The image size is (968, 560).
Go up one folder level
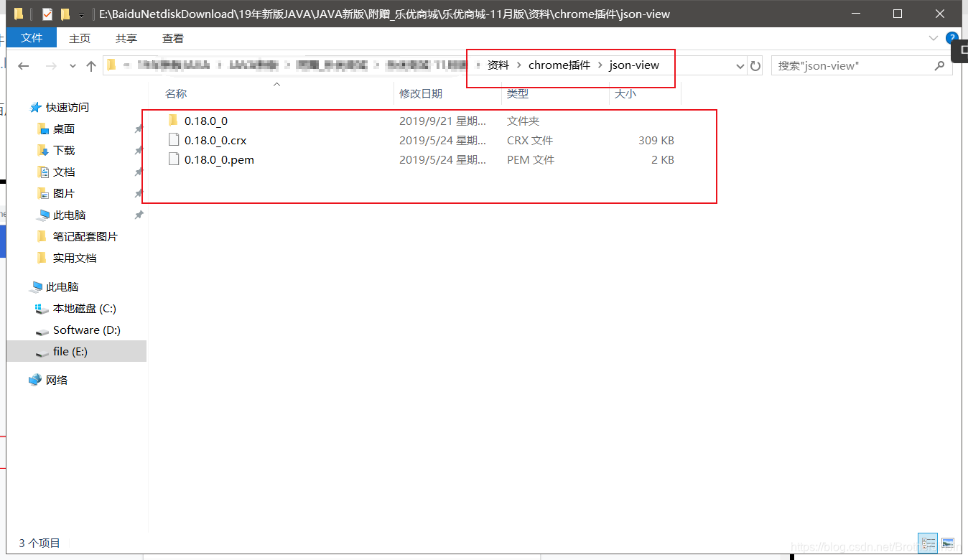click(91, 65)
